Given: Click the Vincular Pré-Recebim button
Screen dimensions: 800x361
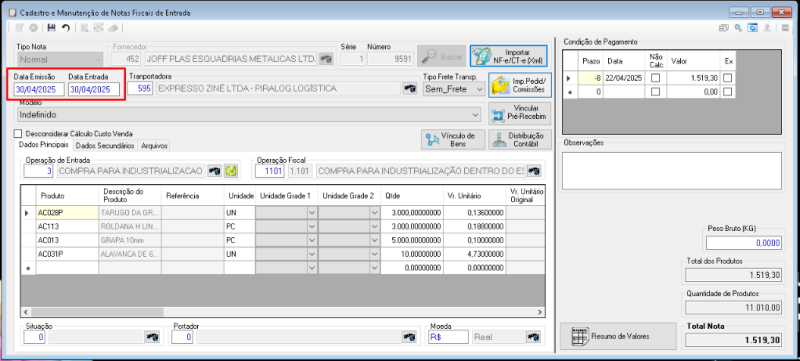Looking at the screenshot, I should point(520,113).
